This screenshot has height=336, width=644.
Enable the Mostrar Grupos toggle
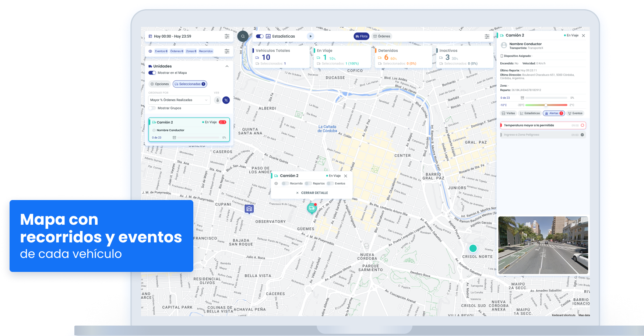coord(152,108)
